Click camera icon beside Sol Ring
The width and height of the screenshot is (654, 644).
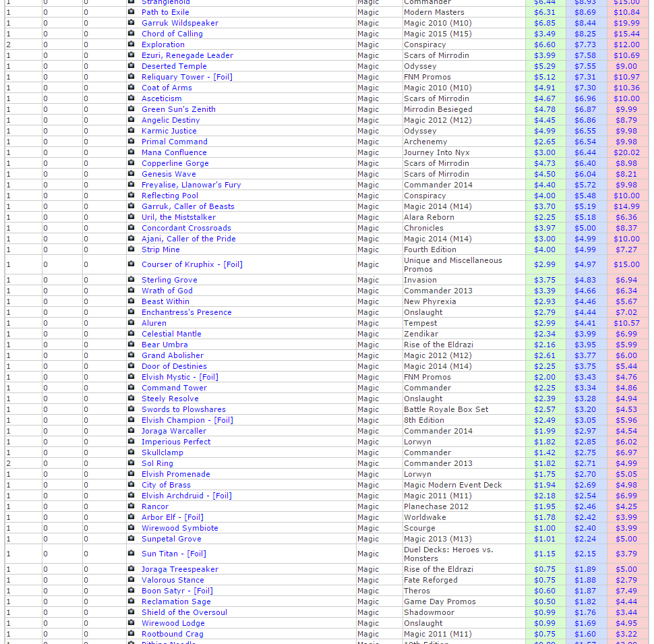pyautogui.click(x=131, y=463)
